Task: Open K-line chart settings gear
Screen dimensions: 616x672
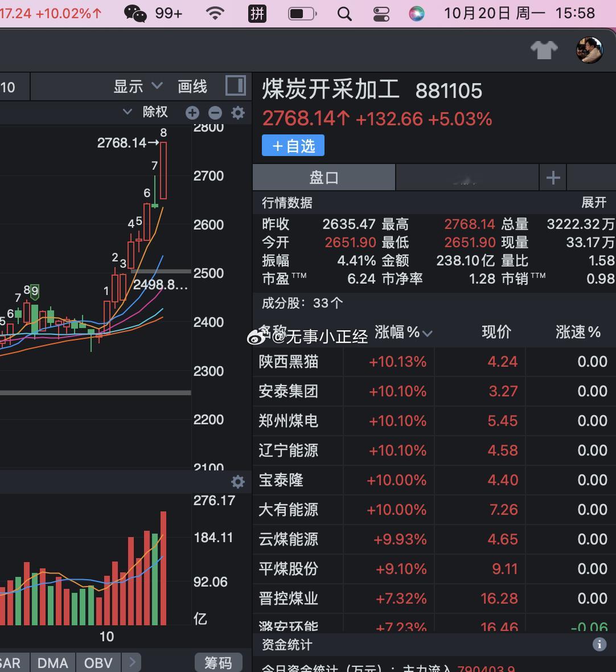Action: pyautogui.click(x=238, y=113)
